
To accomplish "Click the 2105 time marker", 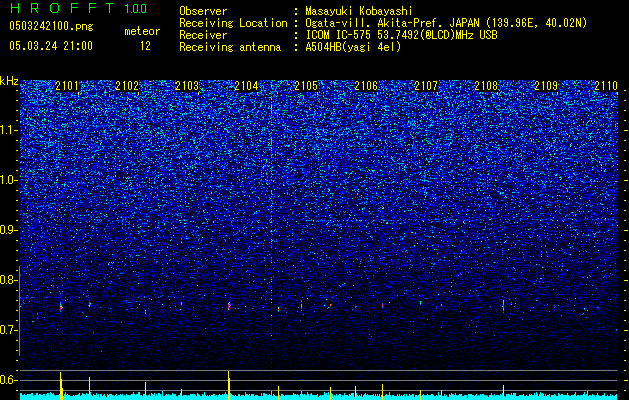I will pyautogui.click(x=306, y=86).
